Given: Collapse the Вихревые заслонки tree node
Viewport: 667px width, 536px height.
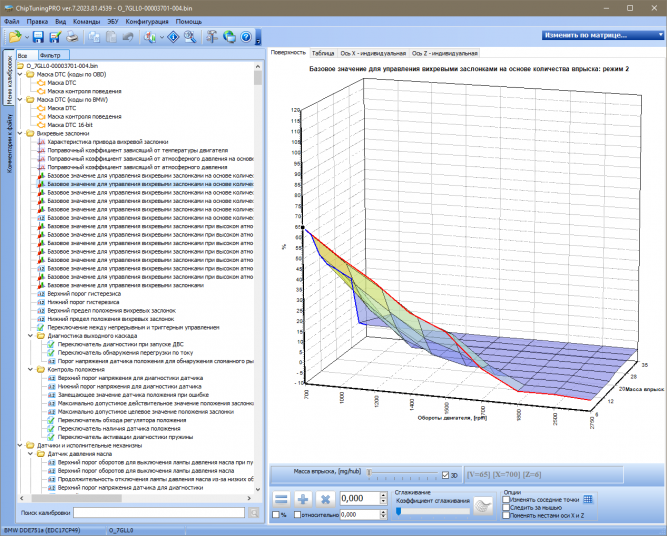Looking at the screenshot, I should click(20, 133).
